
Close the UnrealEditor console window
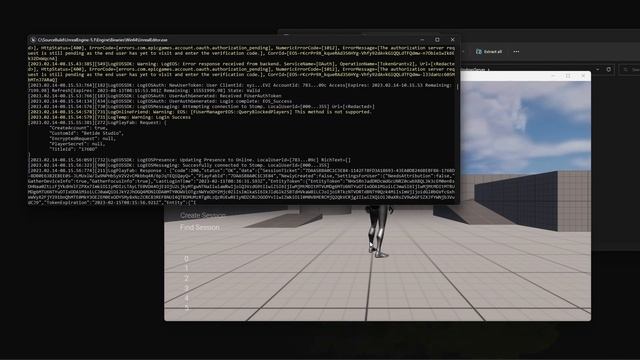[452, 40]
